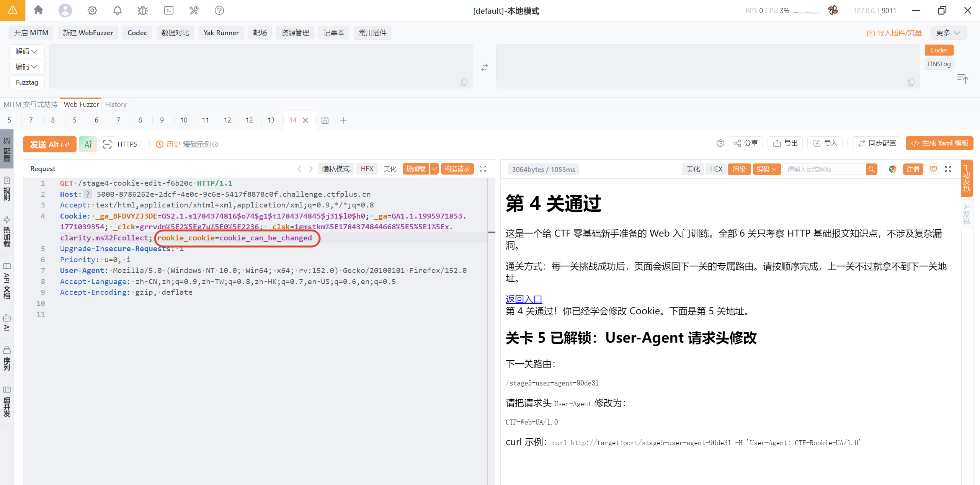Image resolution: width=980 pixels, height=485 pixels.
Task: Open the 更多 more dropdown
Action: click(949, 33)
